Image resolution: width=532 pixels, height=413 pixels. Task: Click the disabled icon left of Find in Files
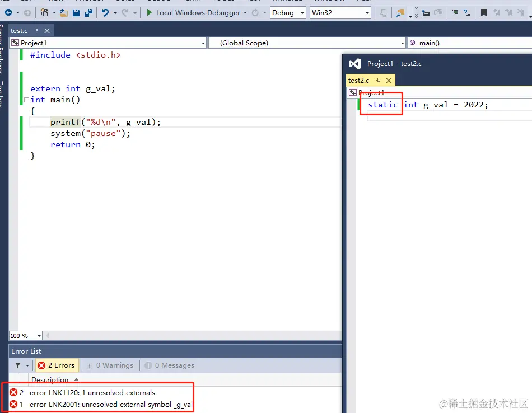[x=384, y=13]
